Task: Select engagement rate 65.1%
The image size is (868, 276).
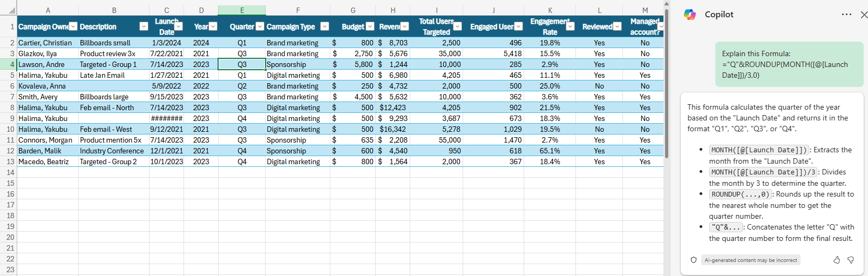Action: click(x=550, y=151)
